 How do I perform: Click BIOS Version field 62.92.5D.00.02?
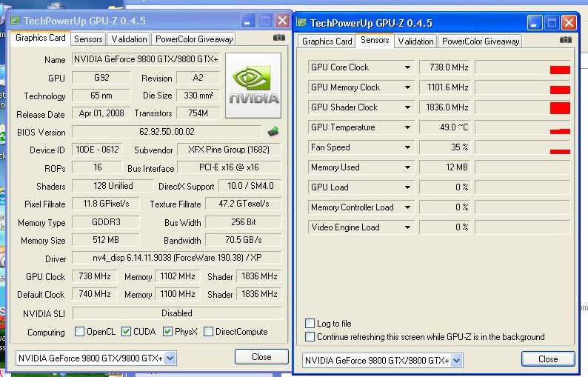coord(167,132)
